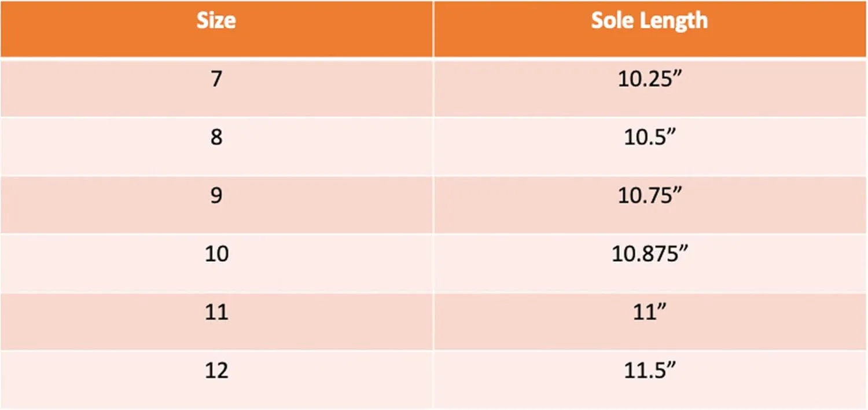Click the 10.875" sole length value

click(650, 254)
